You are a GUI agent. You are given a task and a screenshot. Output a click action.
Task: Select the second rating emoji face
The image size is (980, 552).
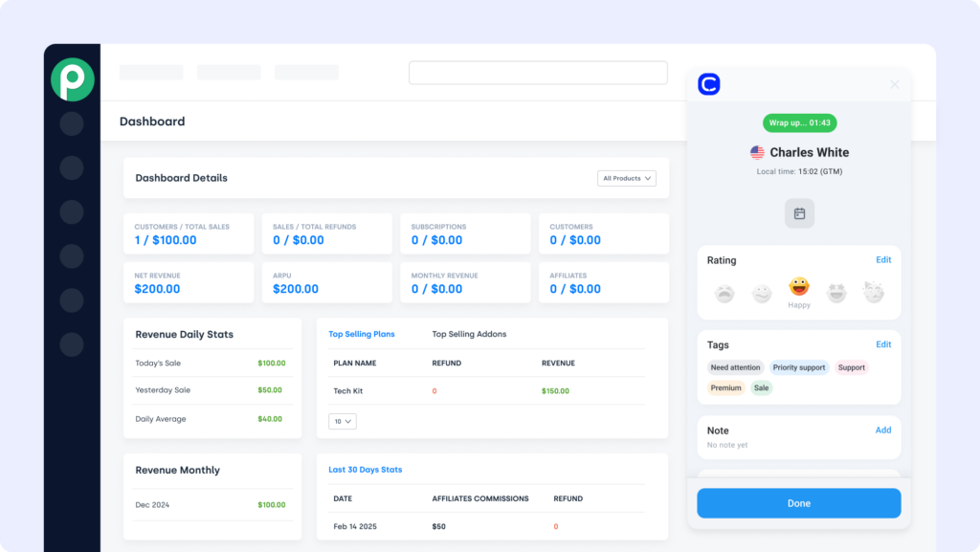762,293
